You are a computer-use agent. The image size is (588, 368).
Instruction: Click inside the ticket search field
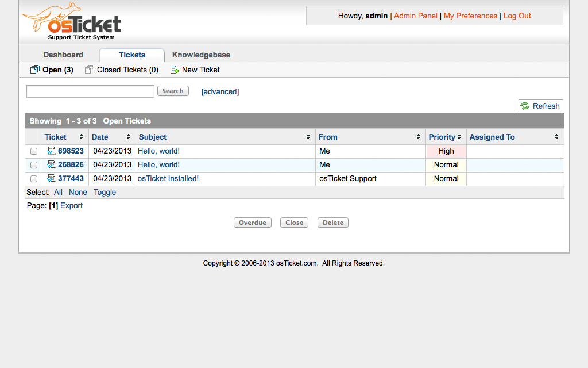[90, 91]
